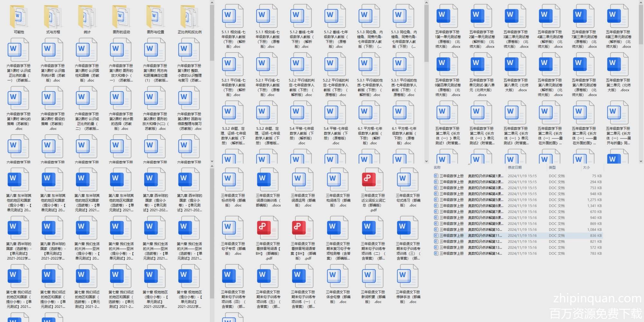The height and width of the screenshot is (322, 644).
Task: Select the 奥数知识点讲解第1课 list row
Action: click(x=518, y=176)
